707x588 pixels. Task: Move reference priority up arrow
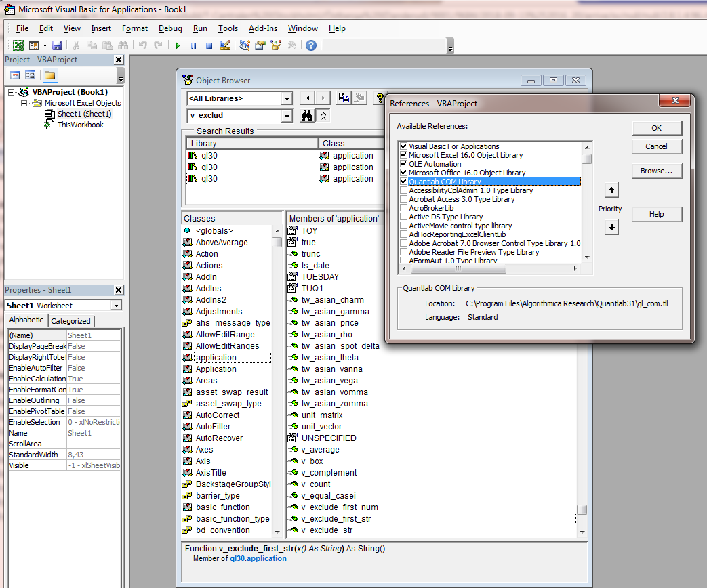pos(611,190)
